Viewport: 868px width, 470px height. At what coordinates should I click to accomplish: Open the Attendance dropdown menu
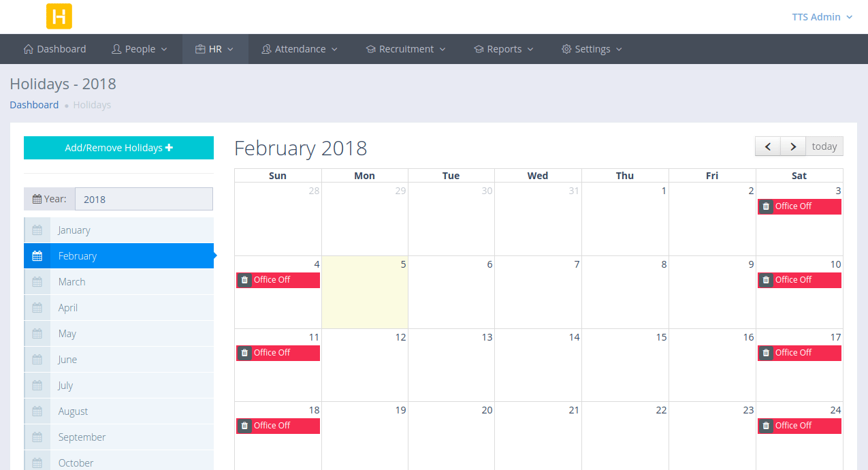click(x=300, y=49)
